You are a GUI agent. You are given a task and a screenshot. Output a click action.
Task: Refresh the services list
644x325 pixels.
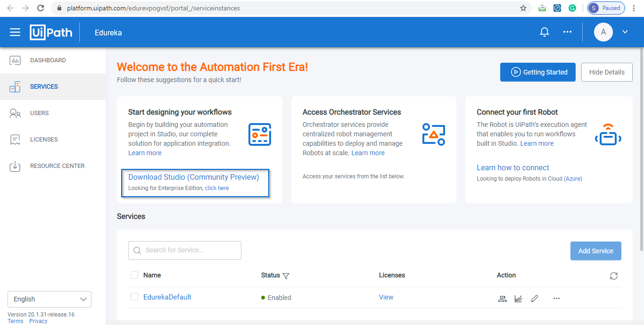(x=614, y=276)
